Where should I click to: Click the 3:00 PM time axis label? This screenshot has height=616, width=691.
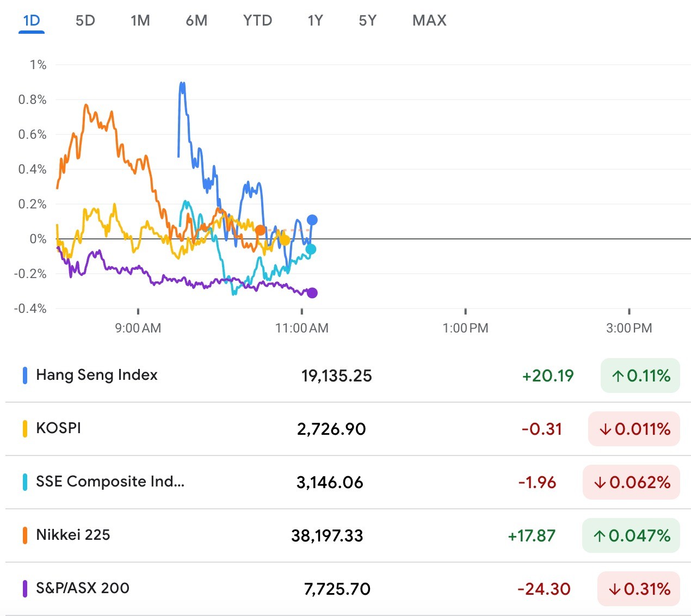629,328
